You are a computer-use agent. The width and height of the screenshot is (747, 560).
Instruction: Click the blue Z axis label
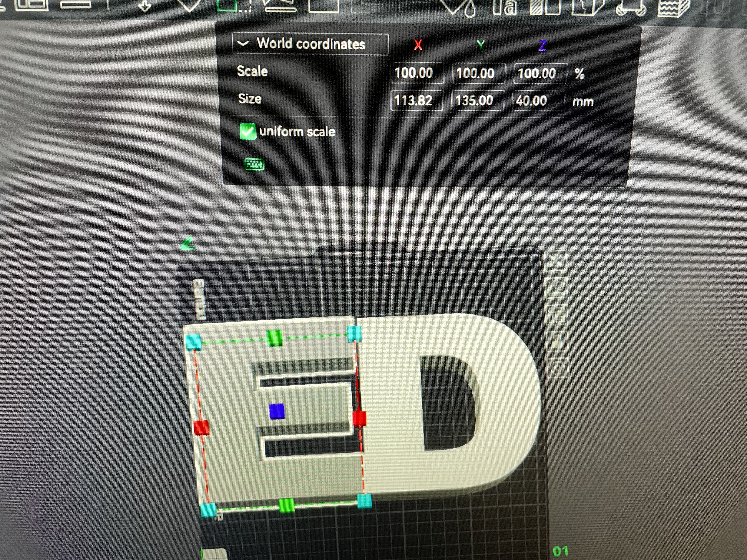point(542,46)
